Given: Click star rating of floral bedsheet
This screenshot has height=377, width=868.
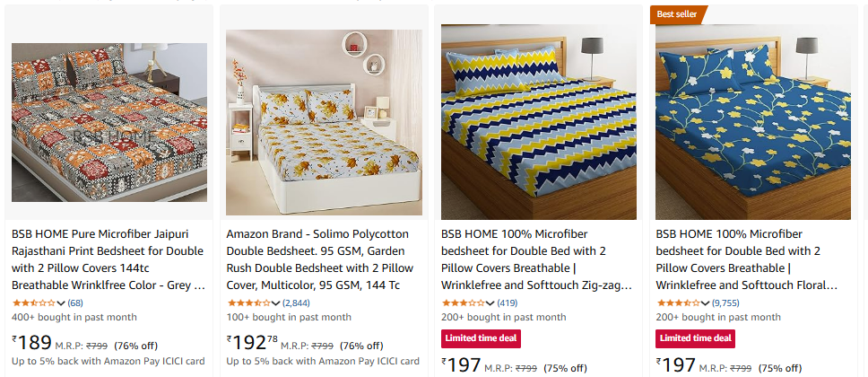Looking at the screenshot, I should [x=678, y=302].
